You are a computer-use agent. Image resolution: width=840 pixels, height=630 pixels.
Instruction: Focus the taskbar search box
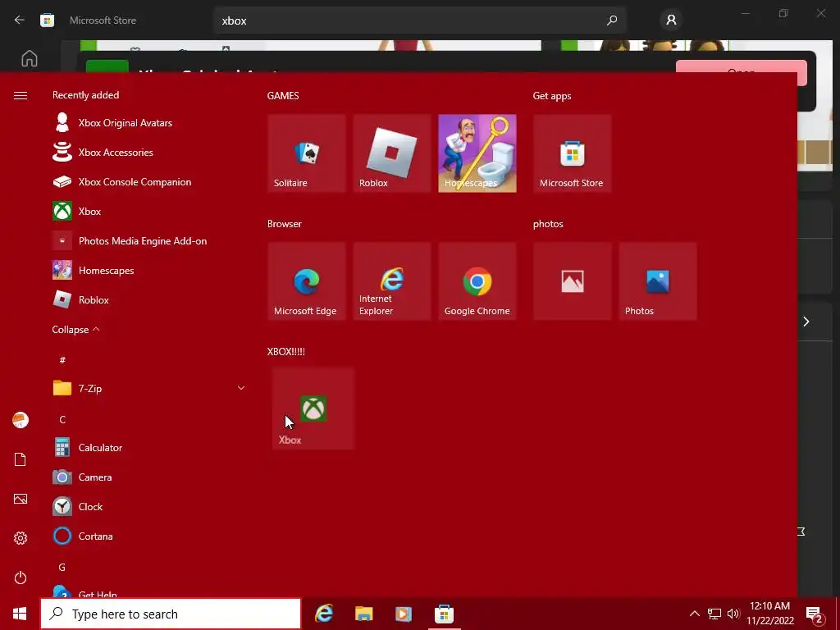click(x=171, y=614)
